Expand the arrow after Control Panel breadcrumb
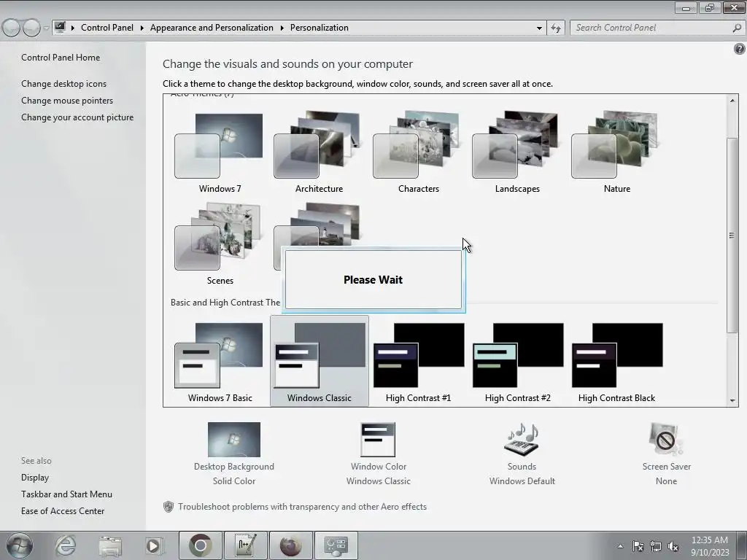Screen dimensions: 747x560 [142, 28]
